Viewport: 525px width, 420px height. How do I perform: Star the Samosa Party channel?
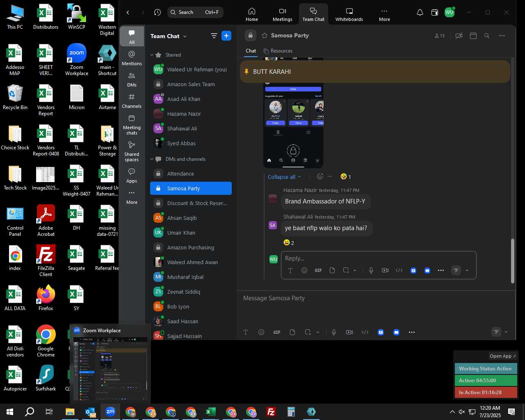click(x=265, y=36)
